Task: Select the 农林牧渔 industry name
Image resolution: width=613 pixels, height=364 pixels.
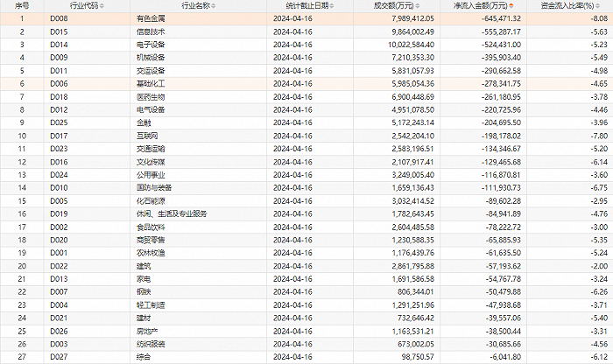Action: tap(151, 253)
